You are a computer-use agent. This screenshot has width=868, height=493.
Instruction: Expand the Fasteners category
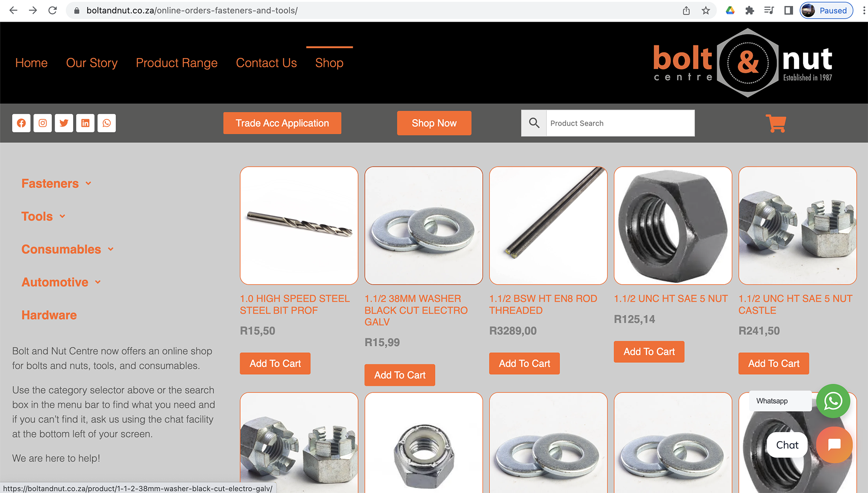pos(57,184)
